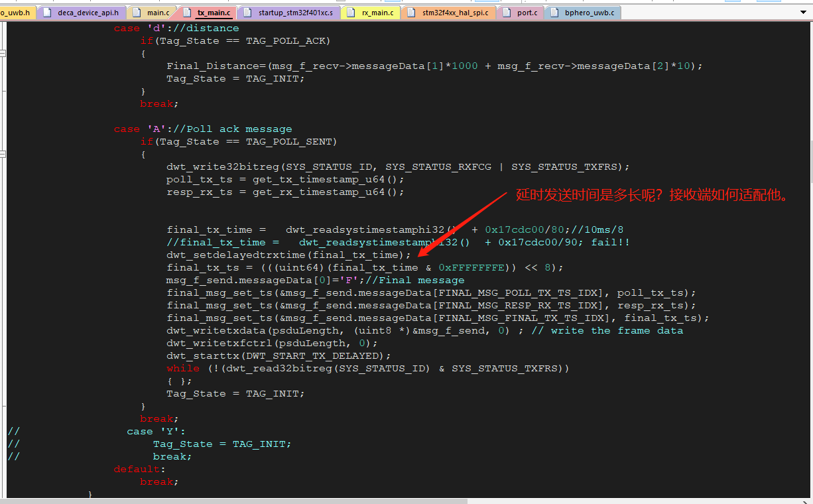Viewport: 813px width, 504px height.
Task: Click the file icon on the startup_stm32f401xc.s tab
Action: click(247, 13)
